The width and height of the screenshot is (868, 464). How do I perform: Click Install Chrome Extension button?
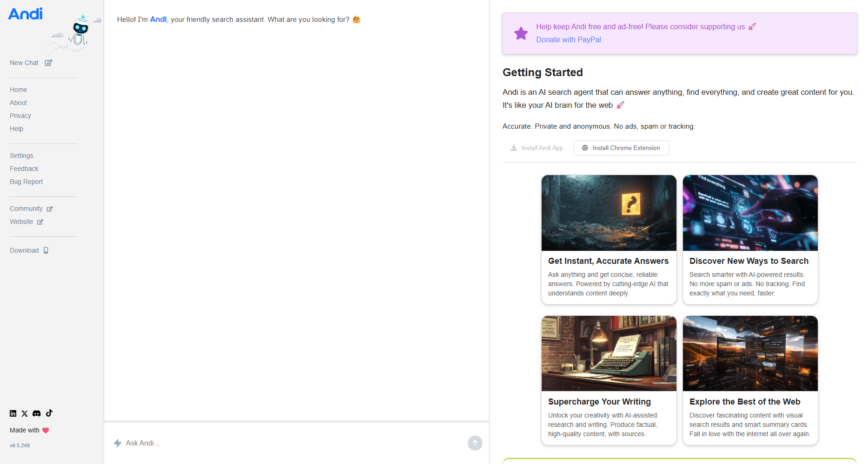click(x=621, y=148)
